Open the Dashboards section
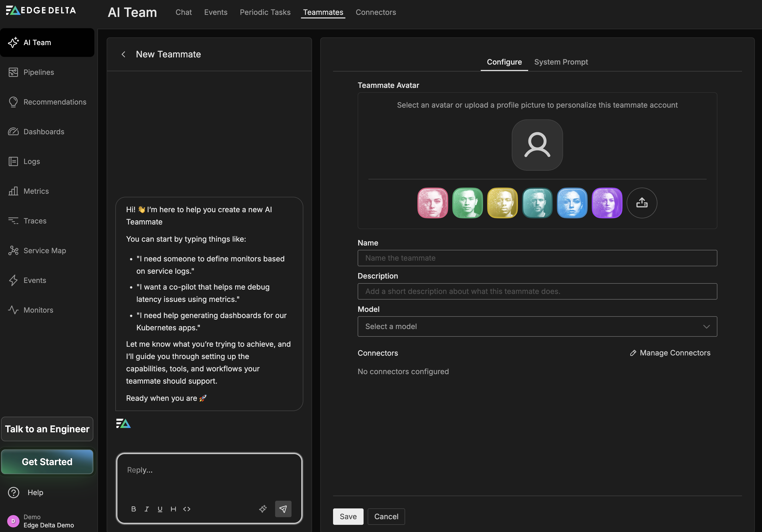762x532 pixels. pos(44,132)
